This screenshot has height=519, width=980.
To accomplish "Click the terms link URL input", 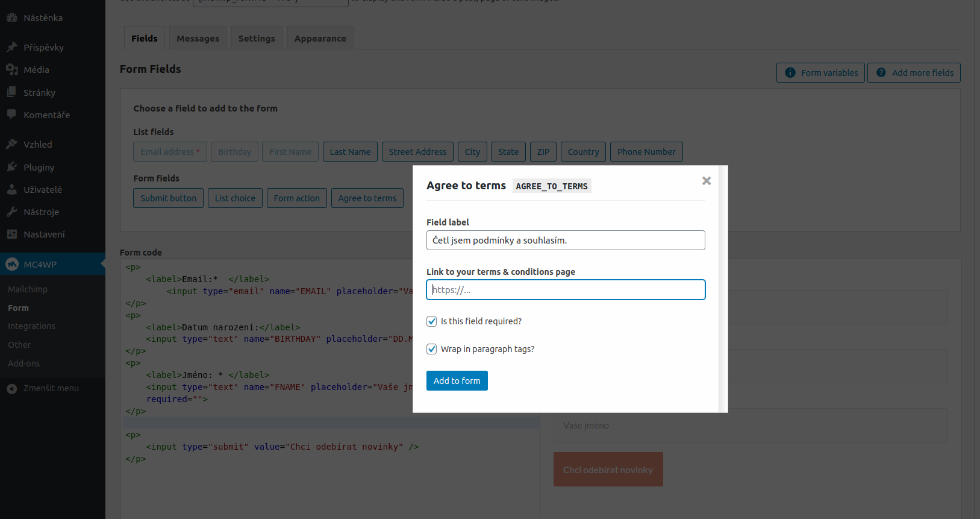I will tap(566, 289).
